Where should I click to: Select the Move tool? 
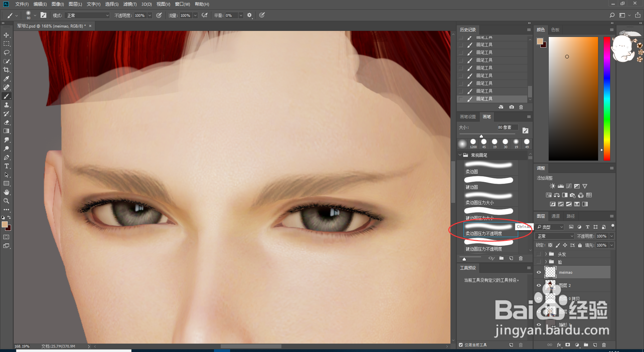coord(6,35)
